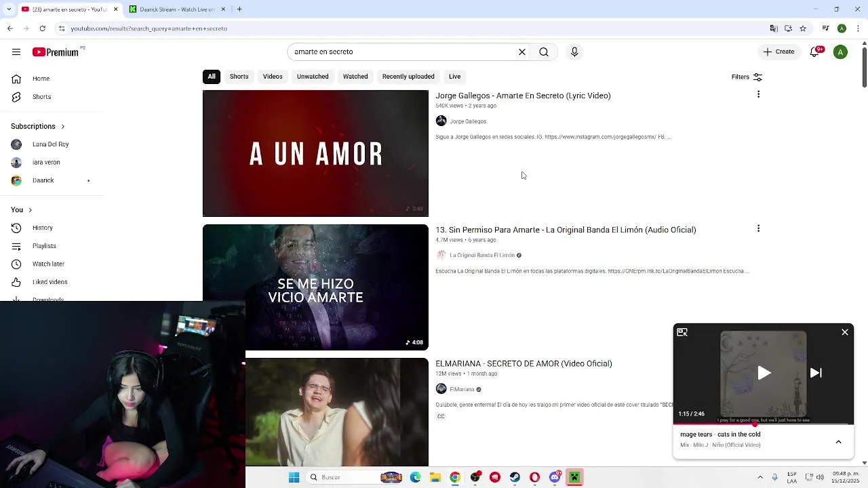868x488 pixels.
Task: Click the browser address bar URL
Action: (x=149, y=28)
